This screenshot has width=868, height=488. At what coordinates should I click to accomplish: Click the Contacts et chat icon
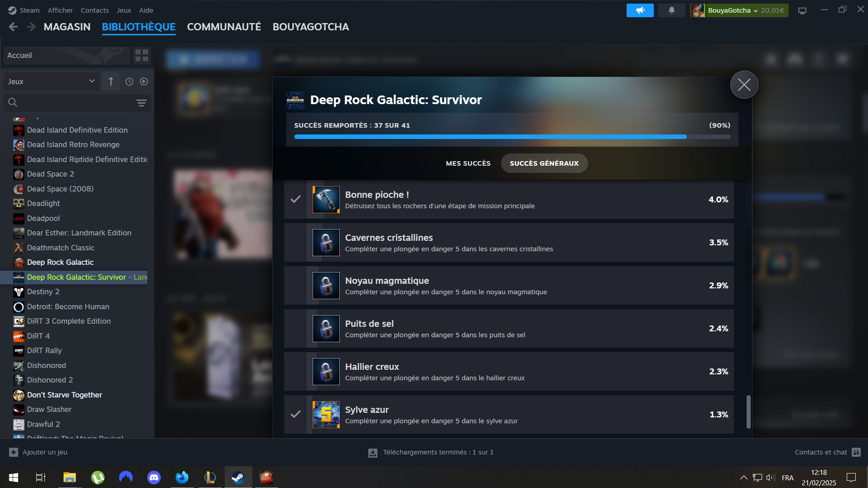click(x=856, y=452)
